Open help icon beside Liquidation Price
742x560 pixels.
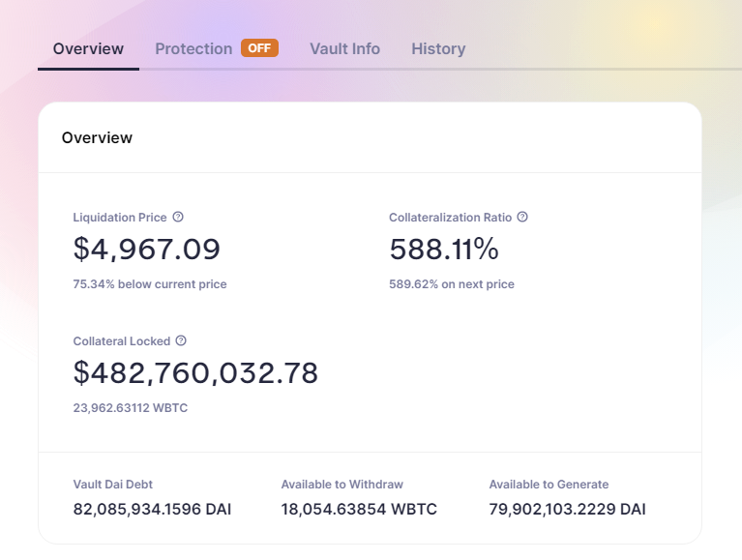coord(178,218)
